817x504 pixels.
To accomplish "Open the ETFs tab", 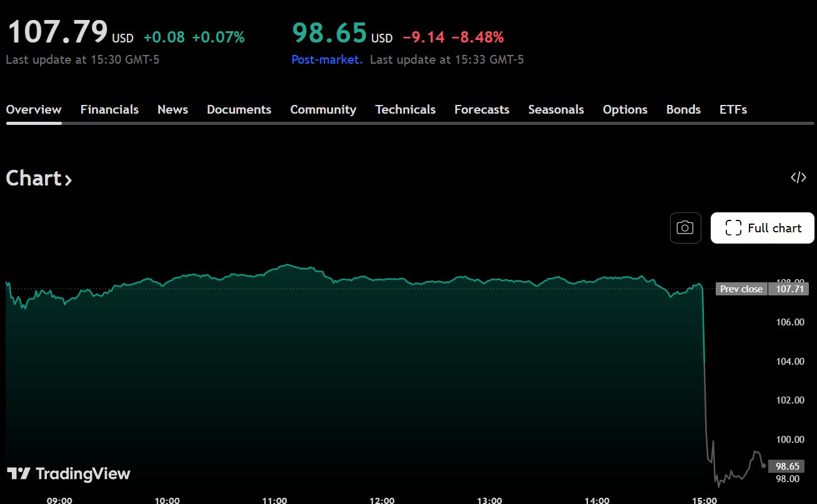I will click(x=733, y=109).
